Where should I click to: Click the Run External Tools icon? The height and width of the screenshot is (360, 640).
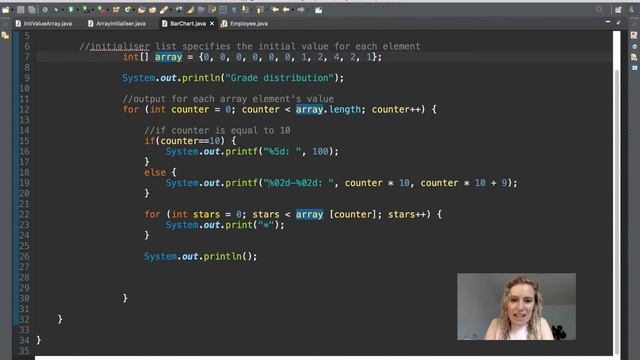[102, 10]
